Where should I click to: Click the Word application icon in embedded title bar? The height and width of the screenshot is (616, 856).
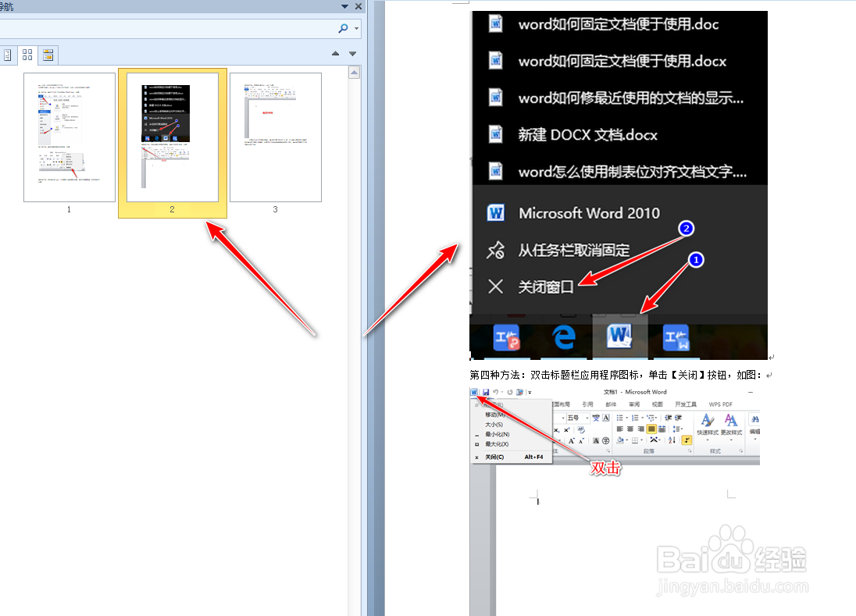coord(474,392)
